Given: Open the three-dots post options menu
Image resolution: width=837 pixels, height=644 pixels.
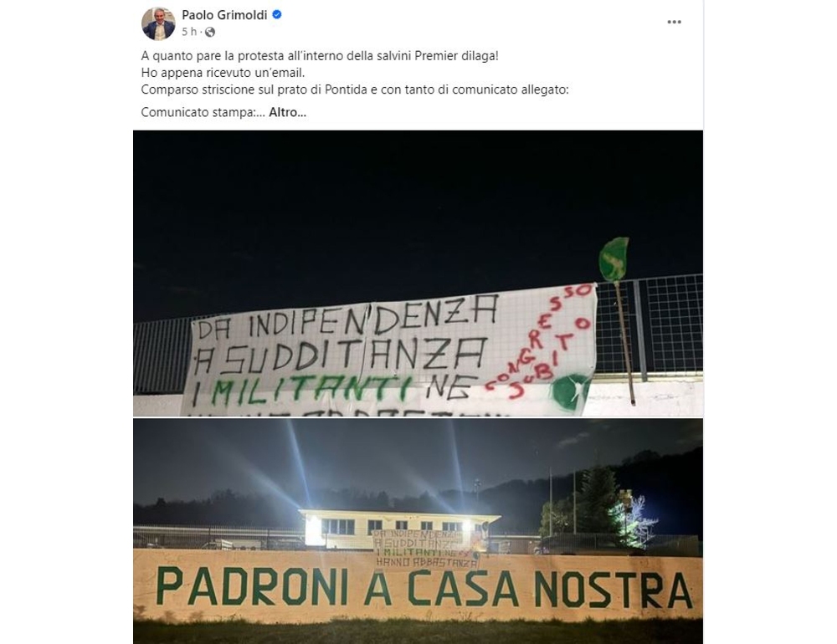Looking at the screenshot, I should (x=674, y=22).
